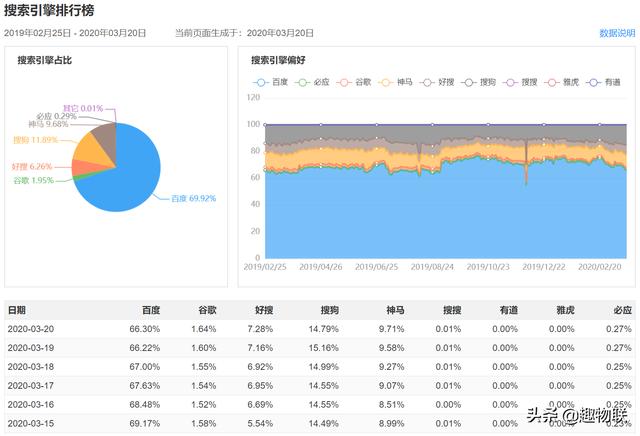
Task: Click the 67.00% 百度 value
Action: point(145,367)
